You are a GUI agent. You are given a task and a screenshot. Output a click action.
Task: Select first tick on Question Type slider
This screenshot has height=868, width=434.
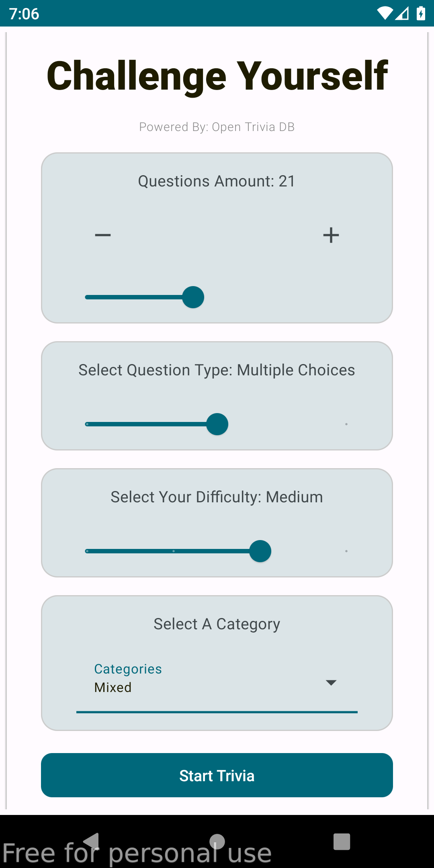click(x=87, y=424)
